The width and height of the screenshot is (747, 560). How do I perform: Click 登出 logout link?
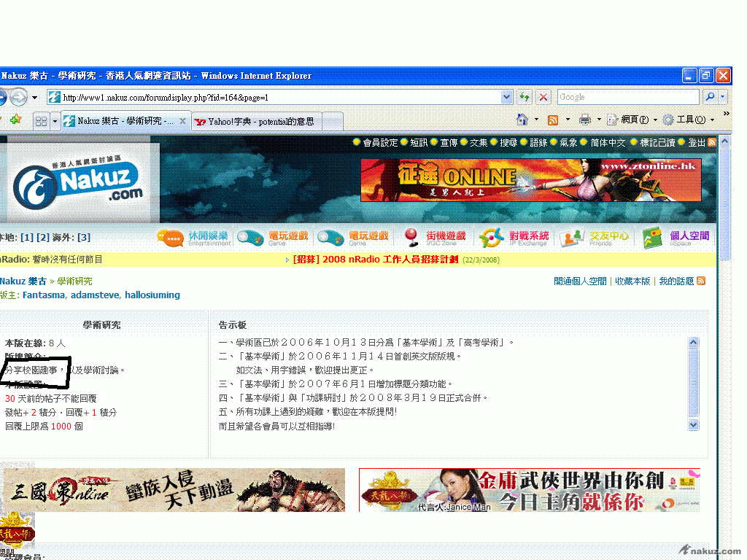coord(697,142)
